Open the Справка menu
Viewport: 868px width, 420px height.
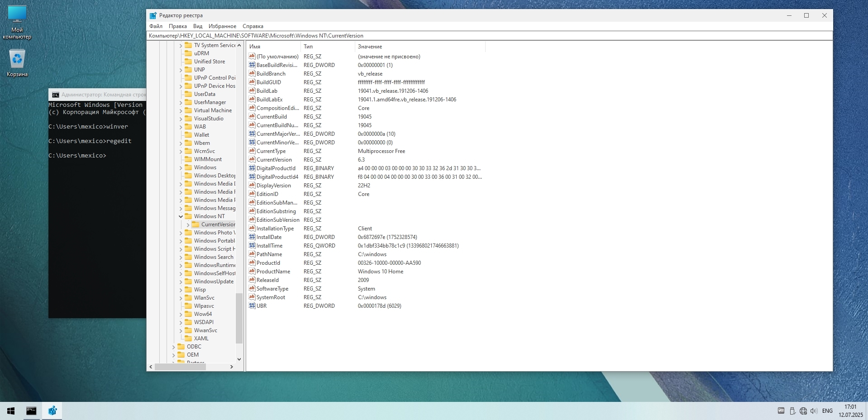[x=253, y=26]
